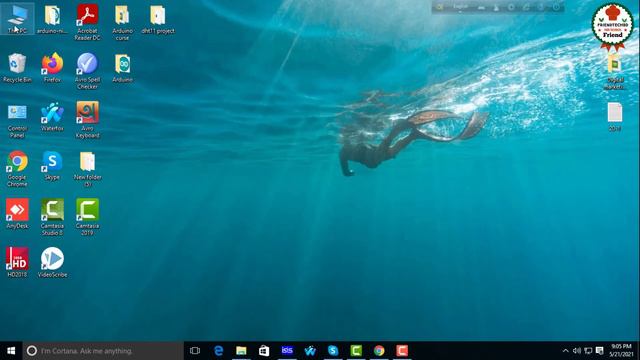Image resolution: width=640 pixels, height=360 pixels.
Task: Select the Firefox desktop shortcut
Action: pyautogui.click(x=52, y=68)
